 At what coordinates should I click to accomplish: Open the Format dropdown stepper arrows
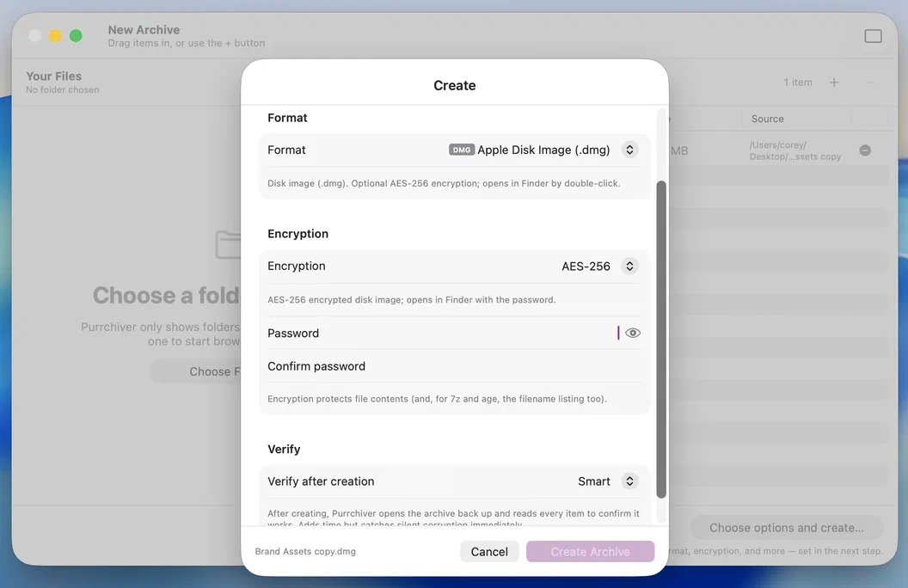click(629, 150)
